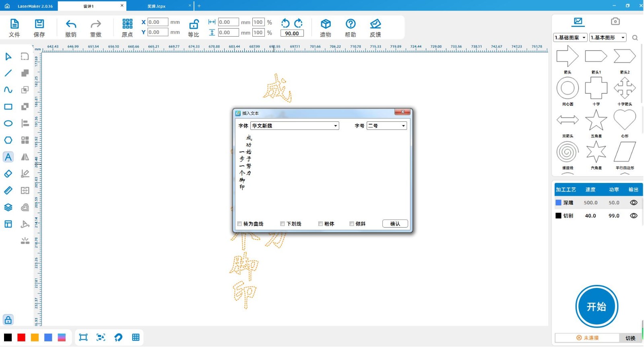Hide the 深雕 layer with eye icon

[x=634, y=203]
